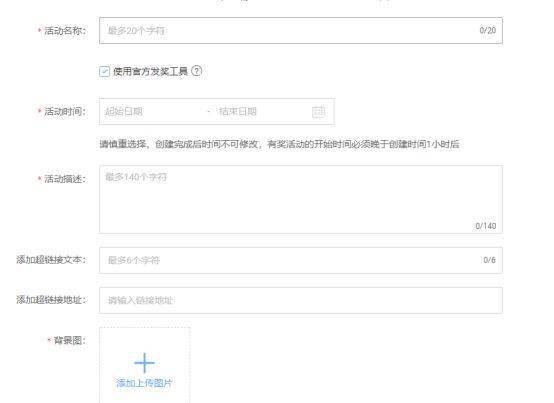Click the 0/20 character counter

click(488, 30)
